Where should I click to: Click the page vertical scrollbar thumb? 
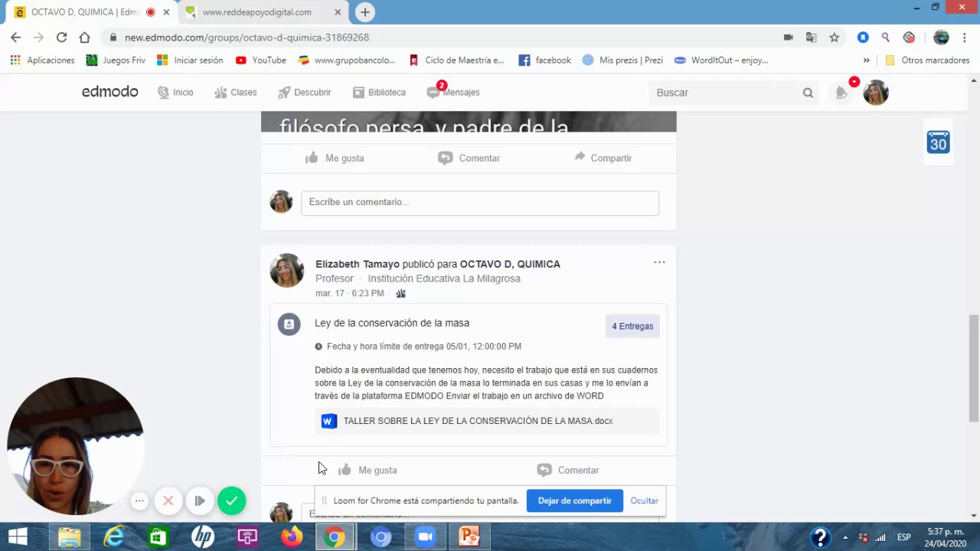(974, 368)
